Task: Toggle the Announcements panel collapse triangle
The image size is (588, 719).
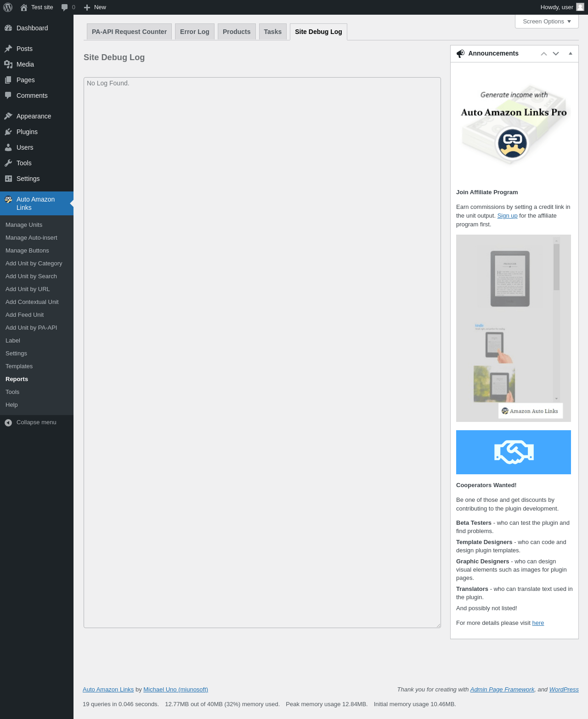Action: pos(571,54)
